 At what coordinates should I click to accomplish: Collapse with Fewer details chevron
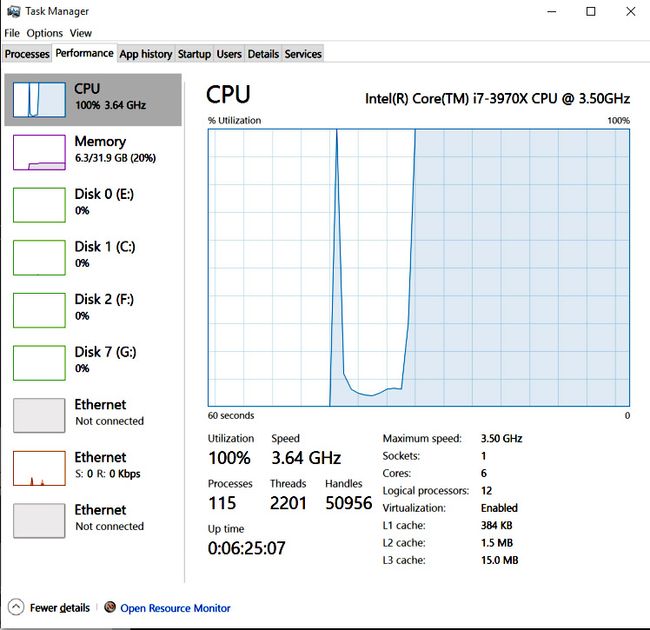[x=17, y=607]
